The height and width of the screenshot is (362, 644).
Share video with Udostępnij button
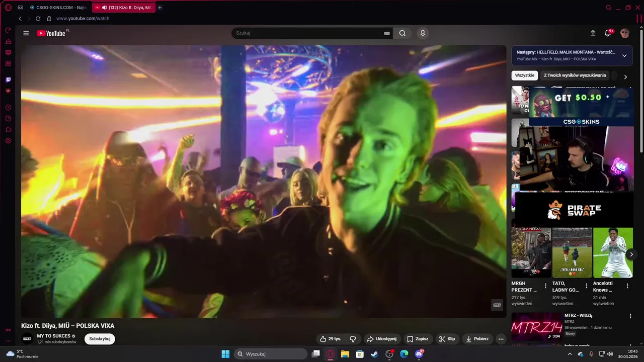click(x=381, y=339)
